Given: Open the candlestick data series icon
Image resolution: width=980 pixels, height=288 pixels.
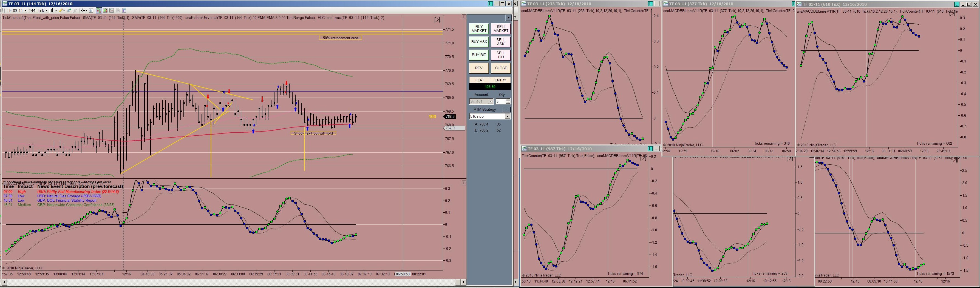Looking at the screenshot, I should 105,11.
